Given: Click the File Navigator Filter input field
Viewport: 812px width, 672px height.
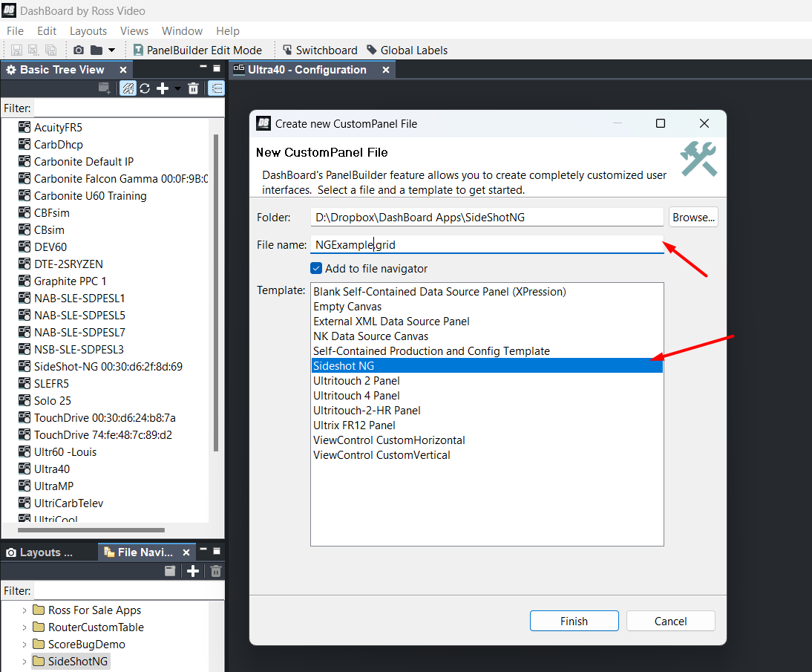Looking at the screenshot, I should pos(128,590).
